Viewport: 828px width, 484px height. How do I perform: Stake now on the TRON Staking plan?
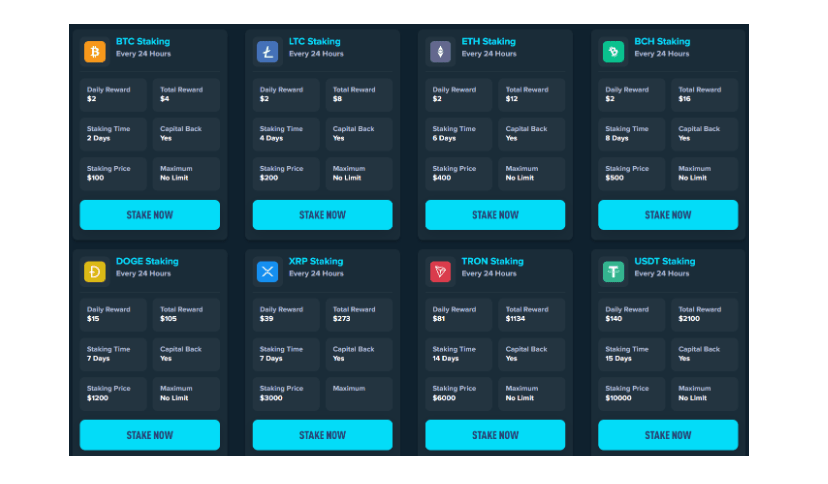point(495,435)
